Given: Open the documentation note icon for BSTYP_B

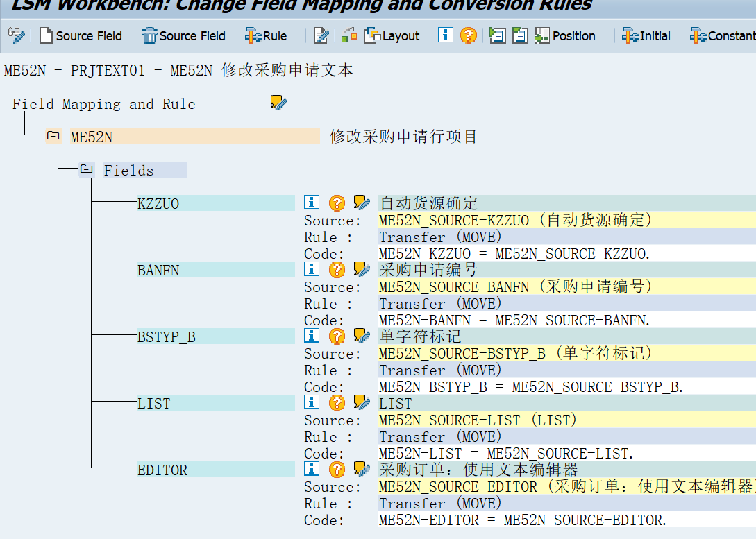Looking at the screenshot, I should pos(362,335).
